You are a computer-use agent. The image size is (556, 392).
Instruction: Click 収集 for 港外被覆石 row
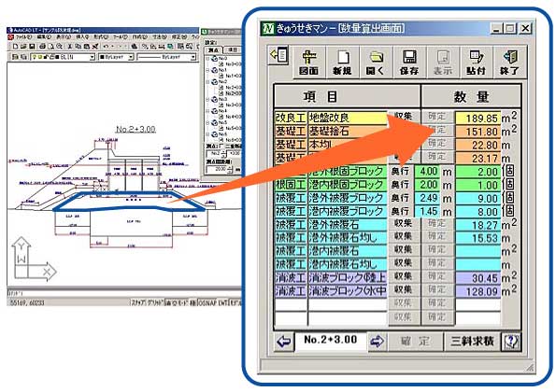click(x=404, y=224)
